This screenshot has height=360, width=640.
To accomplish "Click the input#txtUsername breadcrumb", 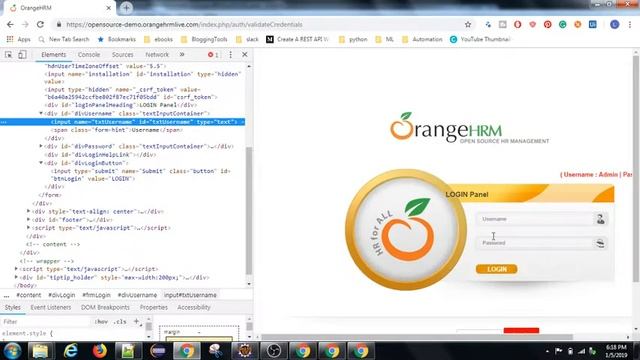I will (190, 295).
